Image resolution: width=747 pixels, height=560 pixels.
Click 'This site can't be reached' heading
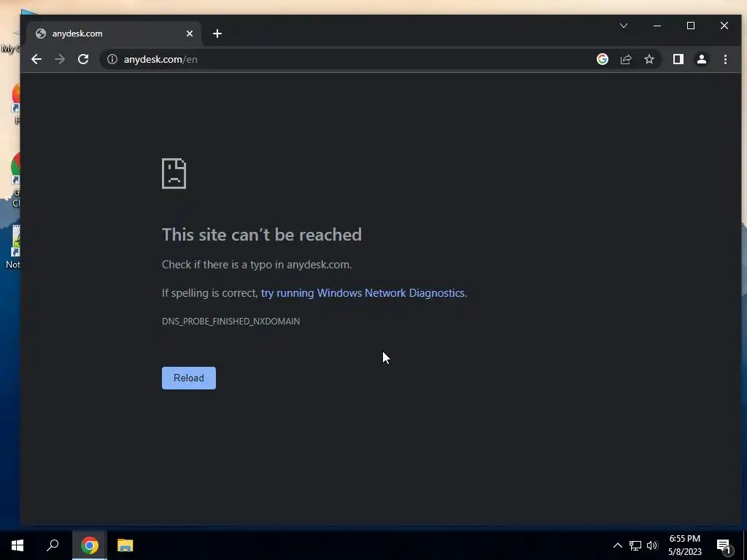pyautogui.click(x=262, y=234)
